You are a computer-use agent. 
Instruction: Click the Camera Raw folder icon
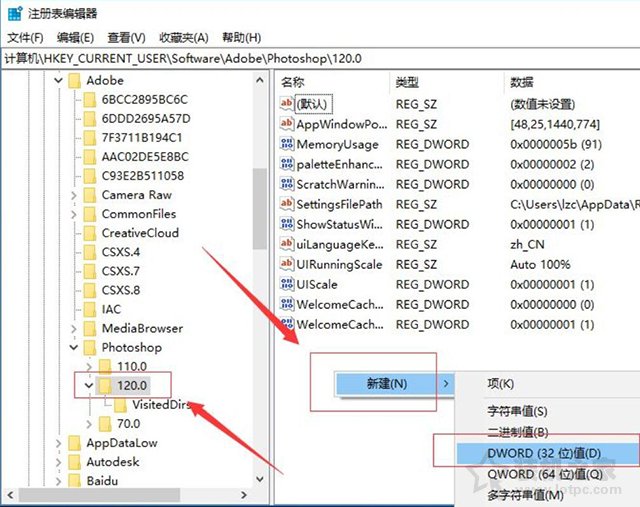pos(89,195)
